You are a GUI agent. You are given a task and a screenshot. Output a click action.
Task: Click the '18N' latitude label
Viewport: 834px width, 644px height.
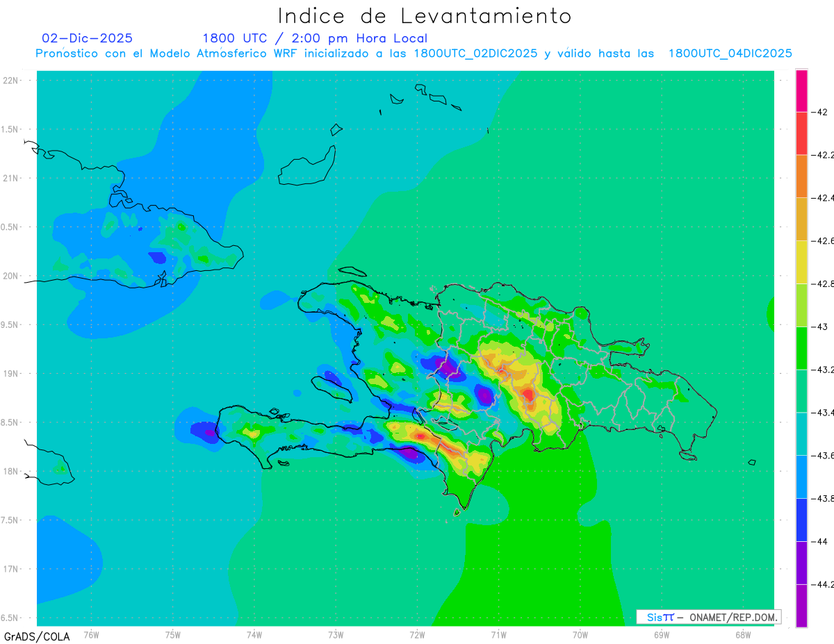(x=11, y=472)
